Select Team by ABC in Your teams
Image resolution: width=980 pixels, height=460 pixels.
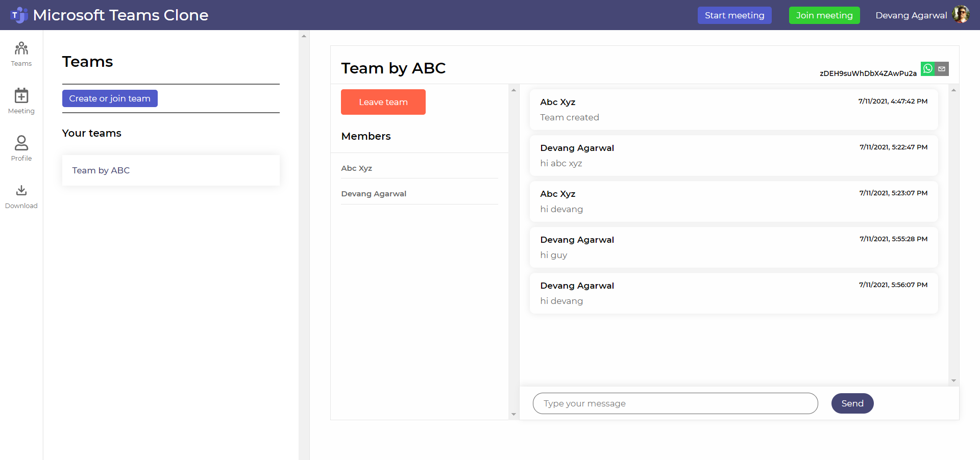(x=171, y=170)
